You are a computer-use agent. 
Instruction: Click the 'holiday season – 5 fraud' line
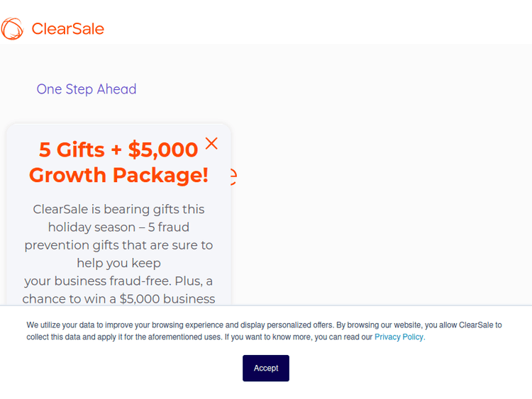118,227
